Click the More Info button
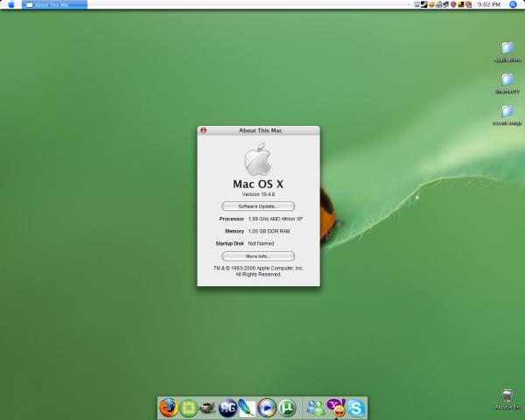525x420 pixels. coord(258,256)
